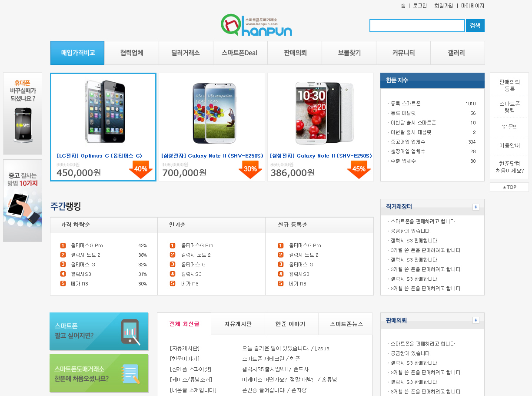The image size is (532, 396).
Task: Click the 홈 link at top
Action: (403, 6)
